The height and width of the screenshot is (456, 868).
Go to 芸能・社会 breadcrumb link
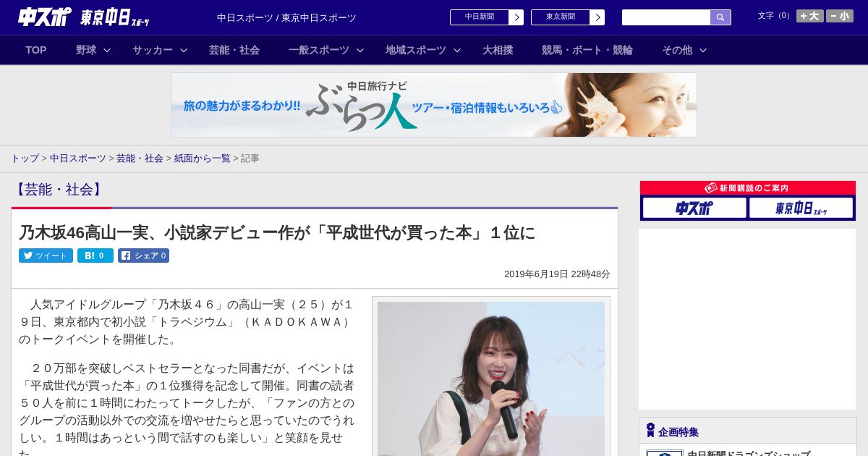(140, 158)
